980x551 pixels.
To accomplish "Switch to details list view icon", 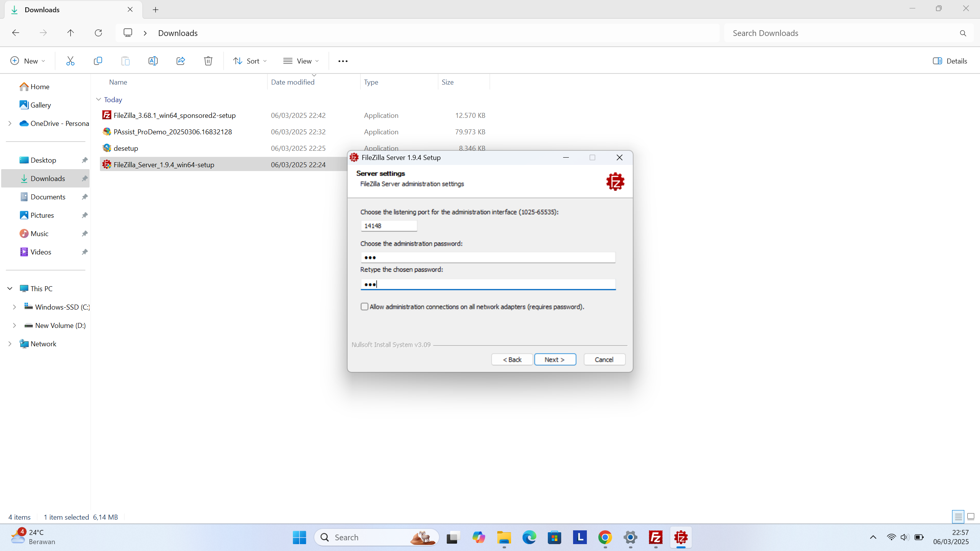I will pyautogui.click(x=958, y=517).
